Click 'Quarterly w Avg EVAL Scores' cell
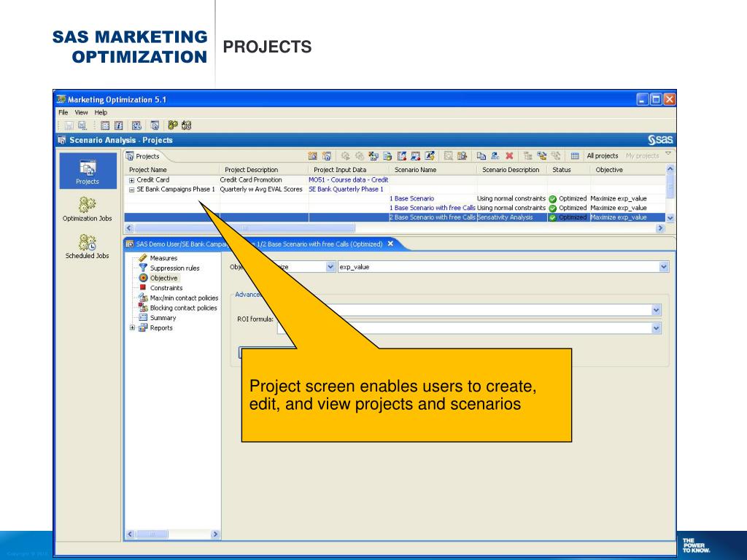Image resolution: width=747 pixels, height=560 pixels. click(261, 189)
